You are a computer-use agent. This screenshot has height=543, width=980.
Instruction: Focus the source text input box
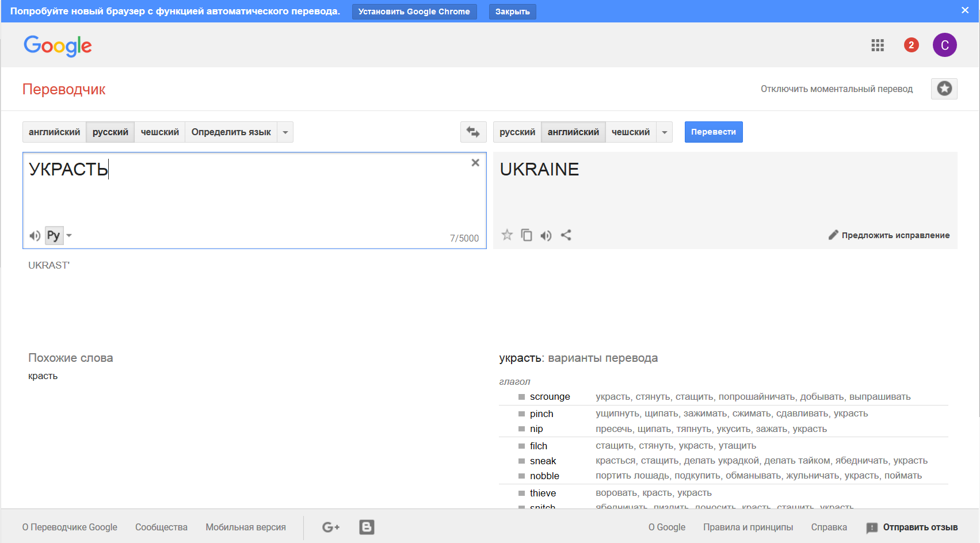(x=254, y=200)
